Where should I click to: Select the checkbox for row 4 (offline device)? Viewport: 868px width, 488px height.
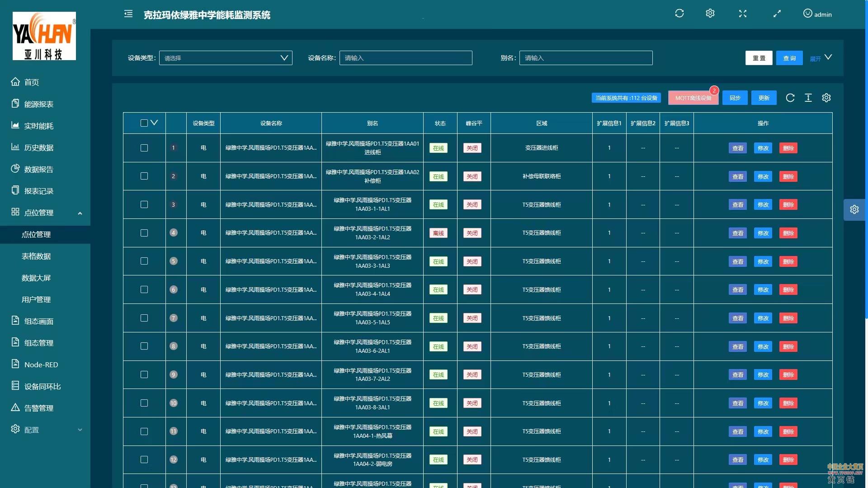[144, 233]
